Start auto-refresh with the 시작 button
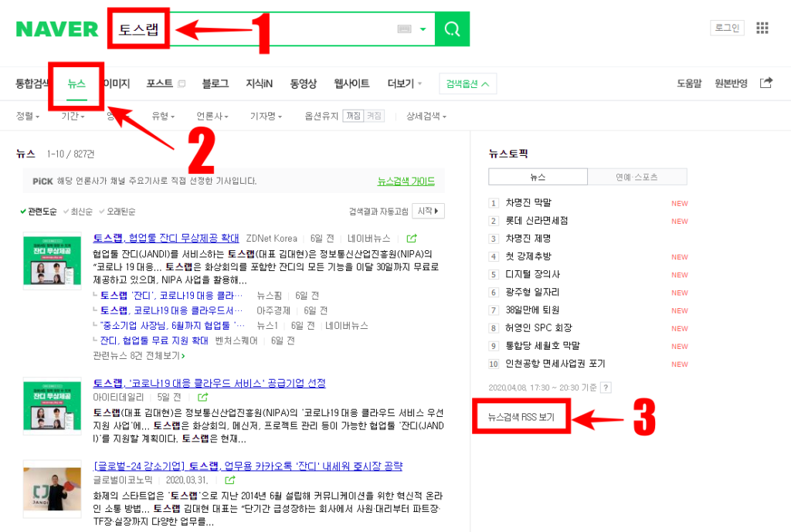The width and height of the screenshot is (791, 532). pos(428,211)
